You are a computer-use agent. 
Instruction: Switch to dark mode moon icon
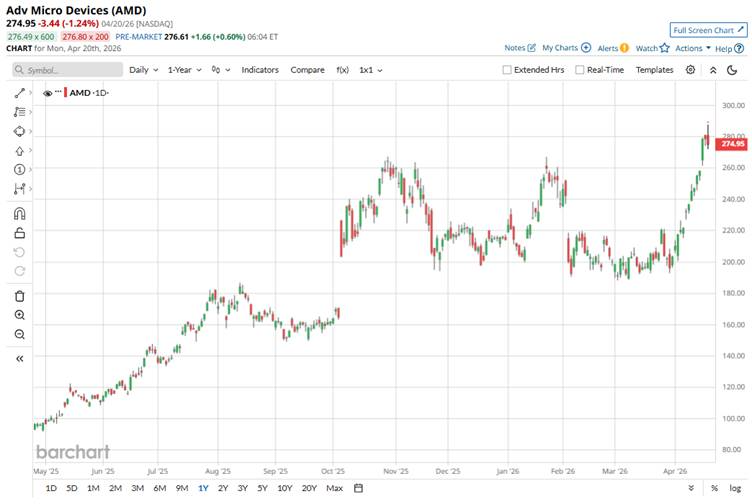click(733, 70)
